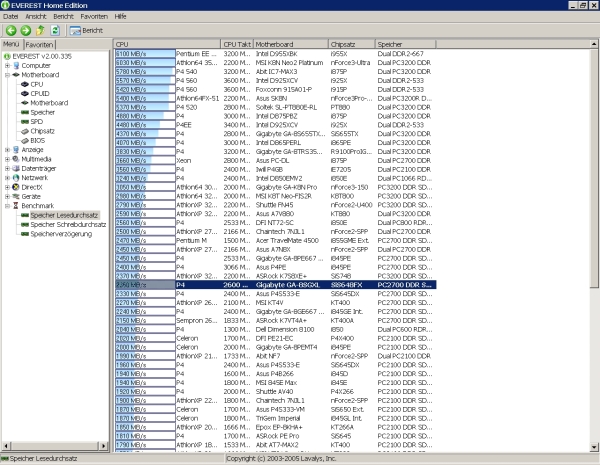Sort by the CPU Takt column header
Viewport: 600px width, 465px height.
click(237, 44)
